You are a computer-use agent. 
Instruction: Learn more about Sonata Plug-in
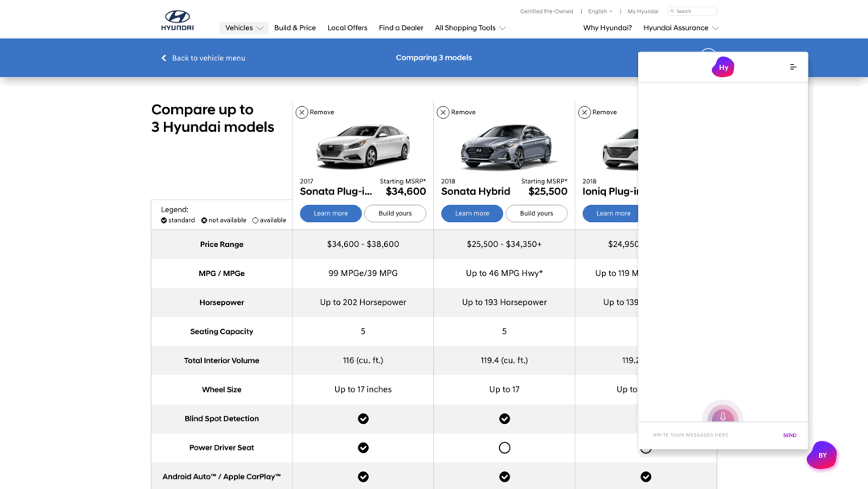pos(330,213)
